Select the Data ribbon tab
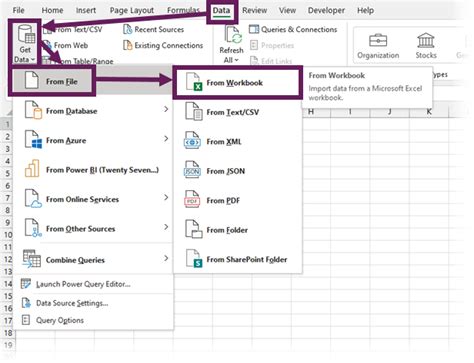 [x=221, y=10]
